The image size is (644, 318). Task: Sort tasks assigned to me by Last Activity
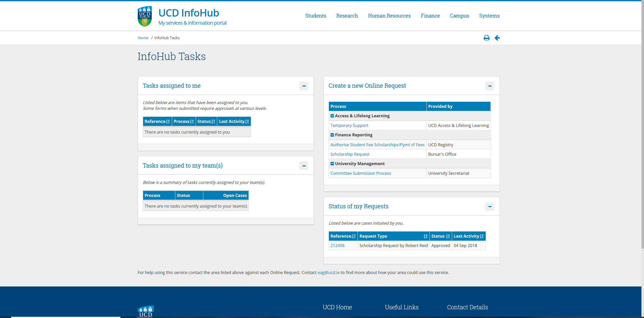234,121
